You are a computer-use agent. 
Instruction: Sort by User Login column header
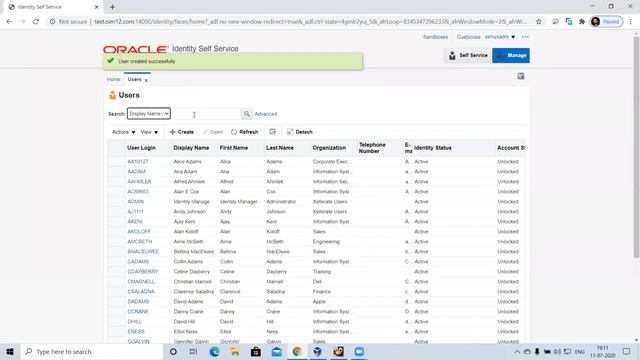[141, 148]
